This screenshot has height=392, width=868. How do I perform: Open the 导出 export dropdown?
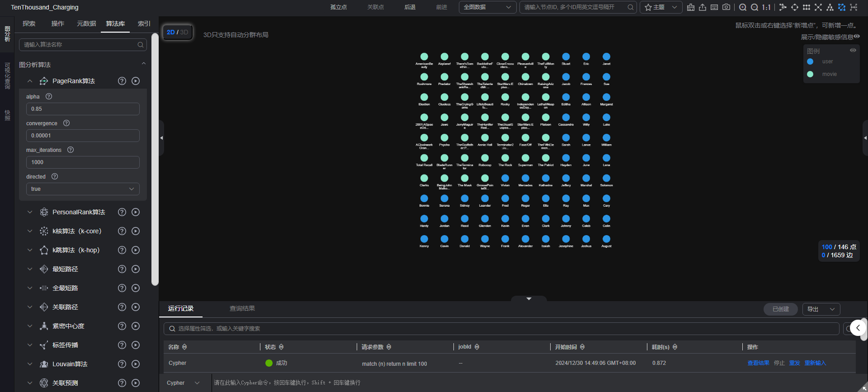point(821,309)
